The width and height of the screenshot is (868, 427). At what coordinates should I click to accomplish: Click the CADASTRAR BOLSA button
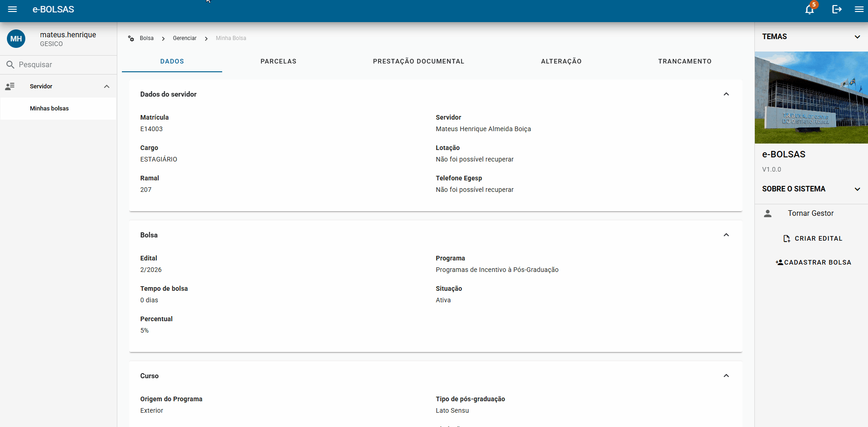click(813, 262)
